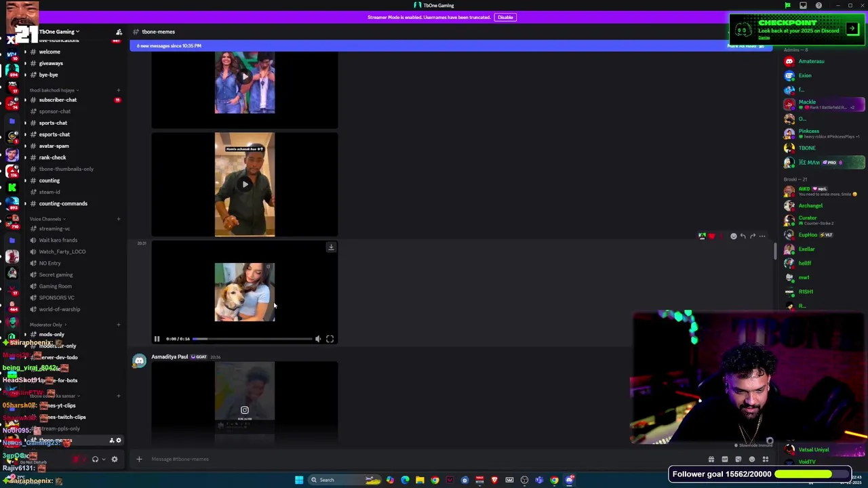Open the welcome channel

[50, 52]
